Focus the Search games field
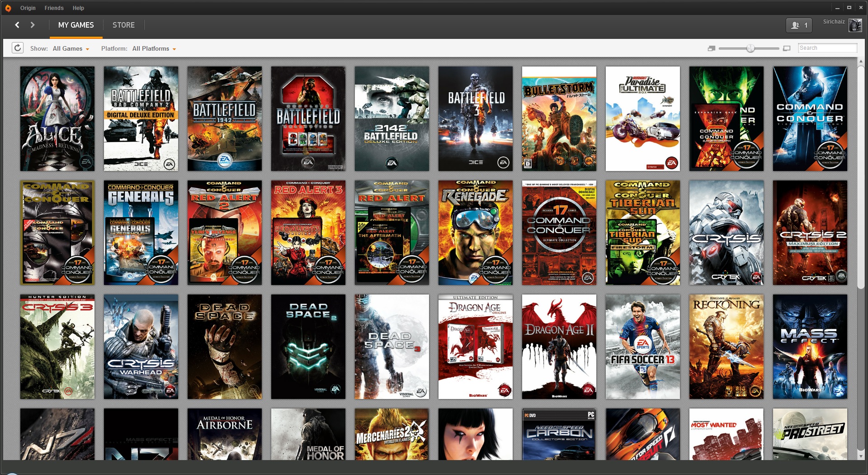The width and height of the screenshot is (868, 475). click(827, 48)
